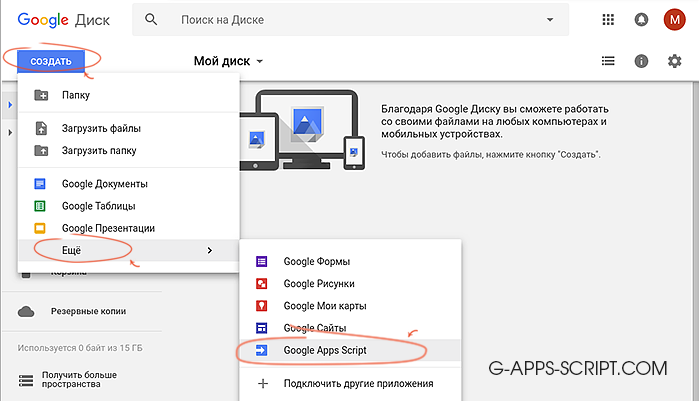Select Google Сайты in submenu
This screenshot has height=401, width=700.
click(350, 328)
